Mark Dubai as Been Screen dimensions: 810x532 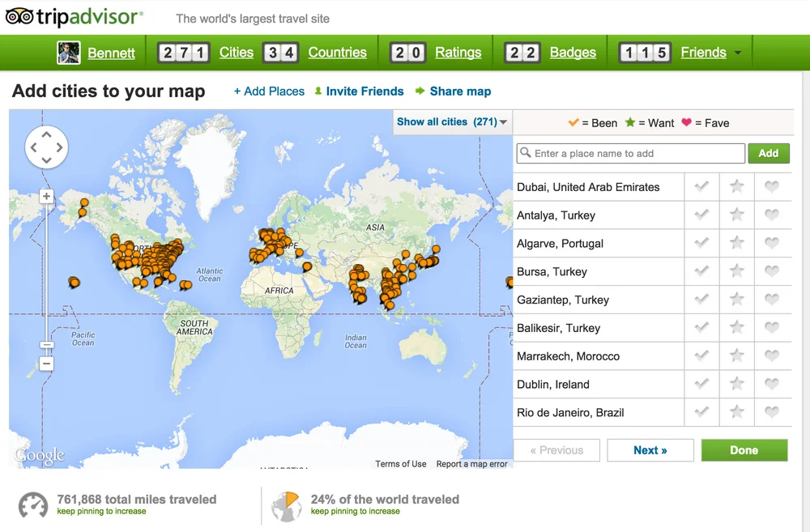pyautogui.click(x=701, y=186)
